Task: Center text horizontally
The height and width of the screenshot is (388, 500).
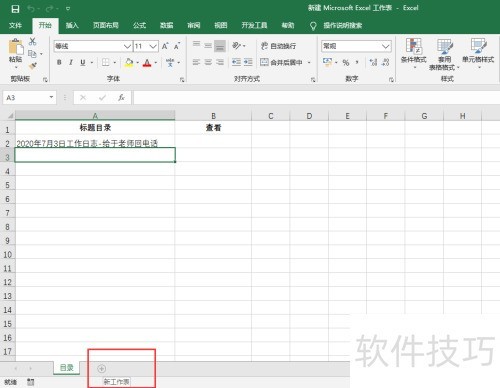Action: (208, 62)
